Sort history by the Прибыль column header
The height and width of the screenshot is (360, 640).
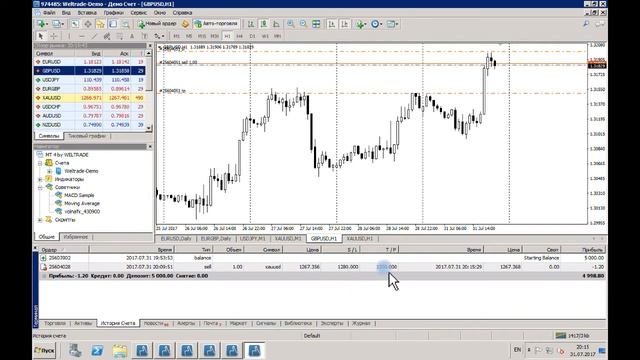point(583,249)
